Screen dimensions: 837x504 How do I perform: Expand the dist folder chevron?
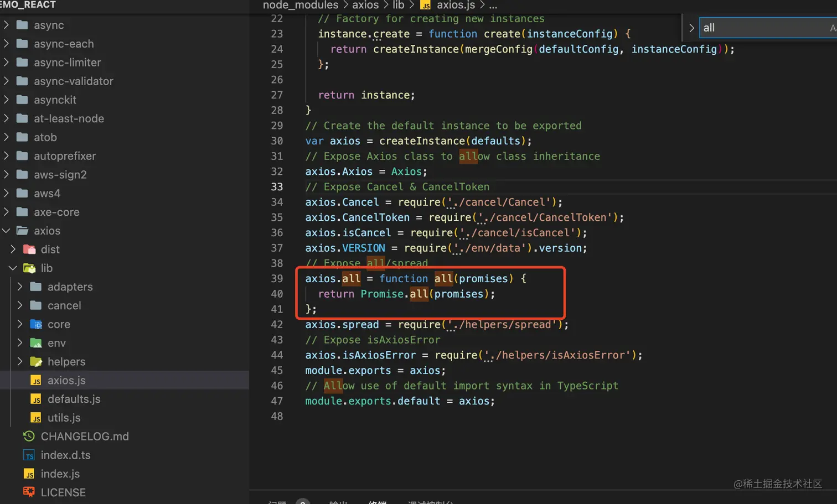point(13,250)
